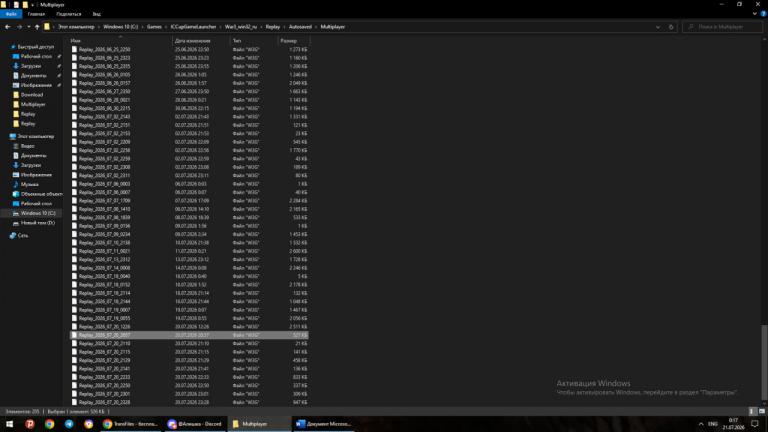Navigate to War3_win32_ru in the breadcrumb
The width and height of the screenshot is (768, 432).
click(x=240, y=27)
